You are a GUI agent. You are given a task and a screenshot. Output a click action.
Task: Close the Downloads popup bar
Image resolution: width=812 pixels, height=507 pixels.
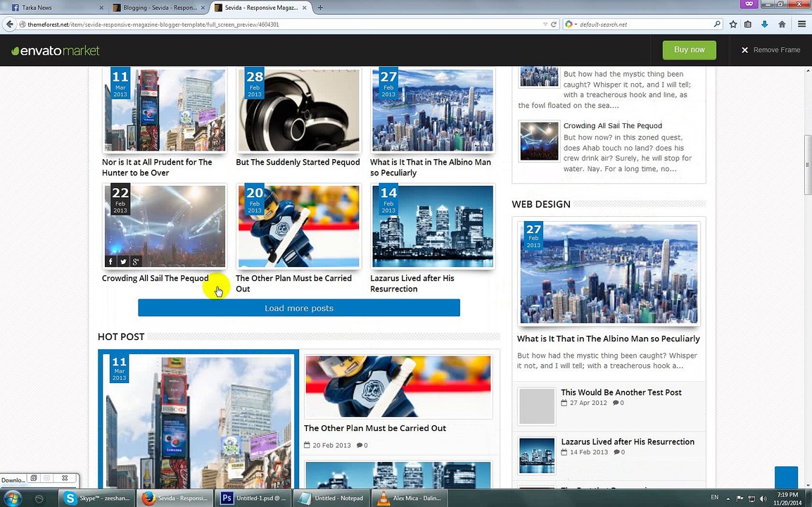click(x=65, y=478)
